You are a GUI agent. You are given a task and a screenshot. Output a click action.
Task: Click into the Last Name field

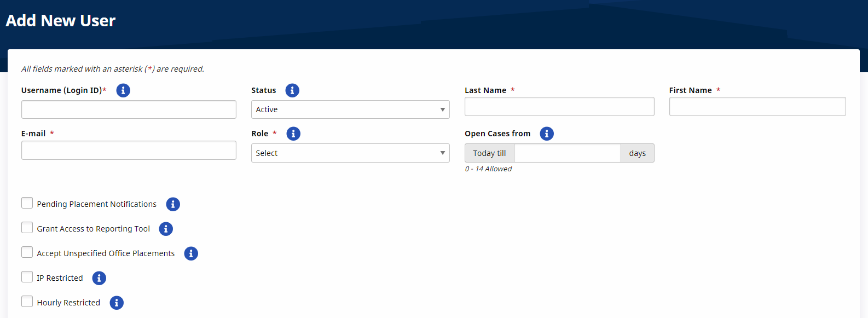pos(559,107)
